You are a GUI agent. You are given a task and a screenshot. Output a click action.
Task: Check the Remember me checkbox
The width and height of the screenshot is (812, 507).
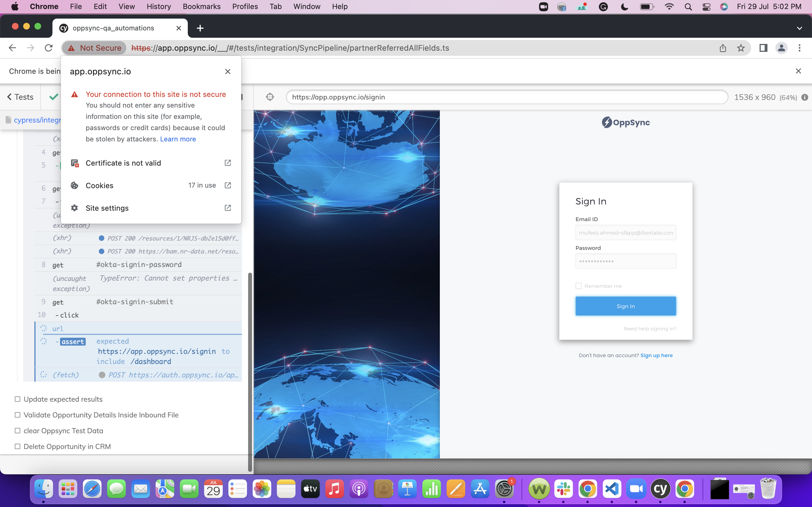[x=579, y=286]
